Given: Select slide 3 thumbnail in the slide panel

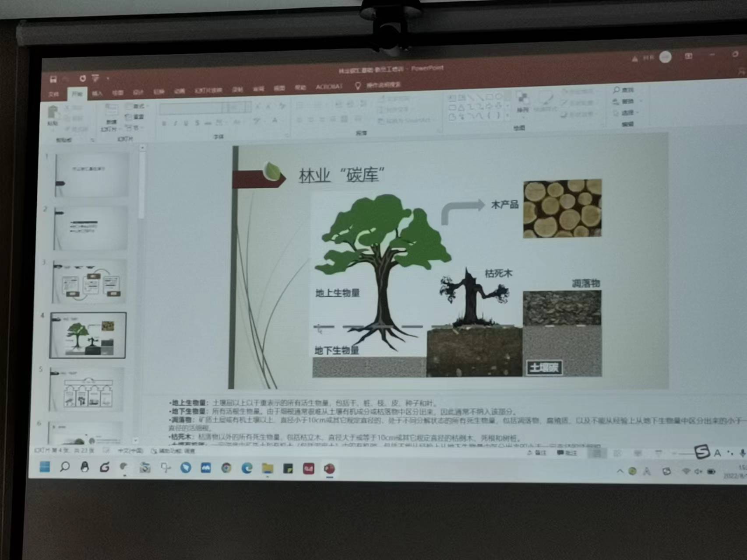Looking at the screenshot, I should (x=89, y=281).
